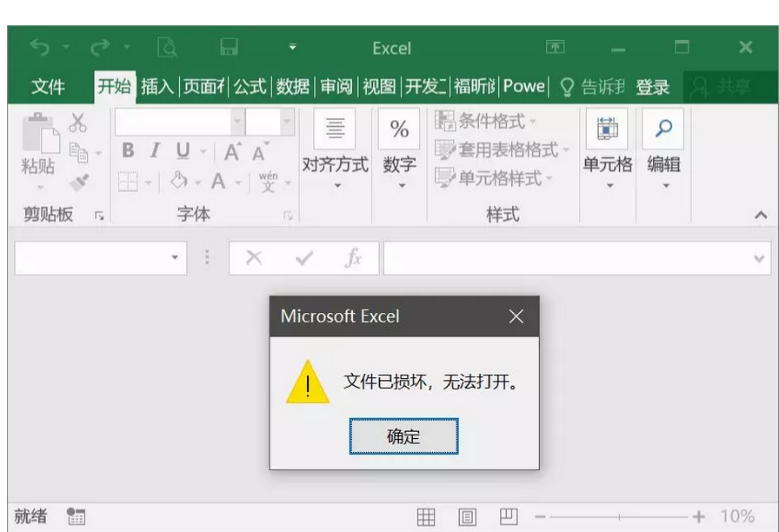Click the Save floppy disk icon
779x532 pixels.
[x=229, y=47]
